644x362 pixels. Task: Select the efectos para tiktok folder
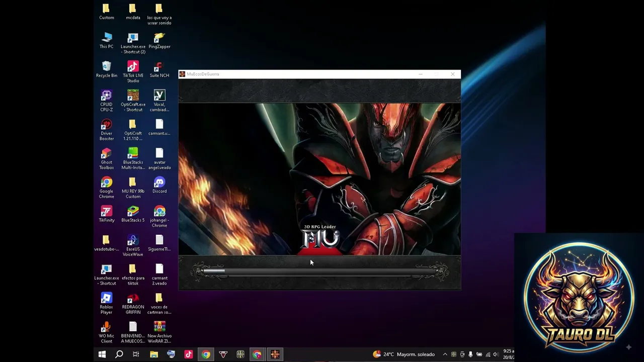pos(133,275)
